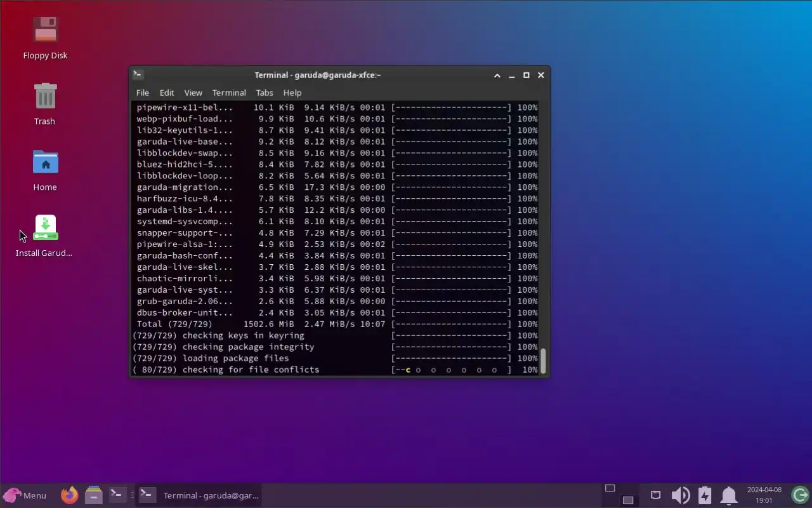
Task: Open the Edit menu in Terminal
Action: [167, 93]
